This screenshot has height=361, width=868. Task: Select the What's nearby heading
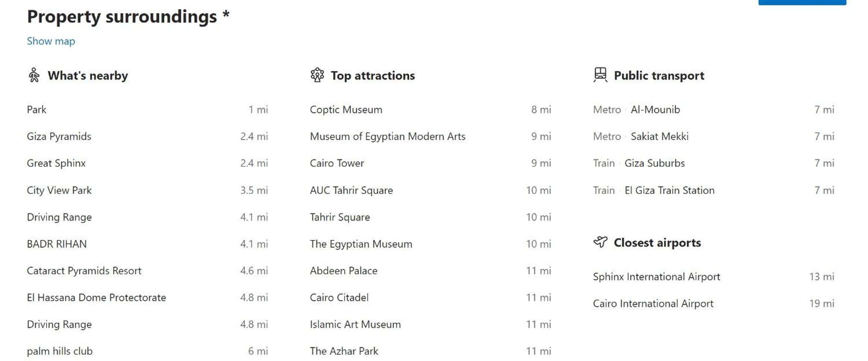88,76
